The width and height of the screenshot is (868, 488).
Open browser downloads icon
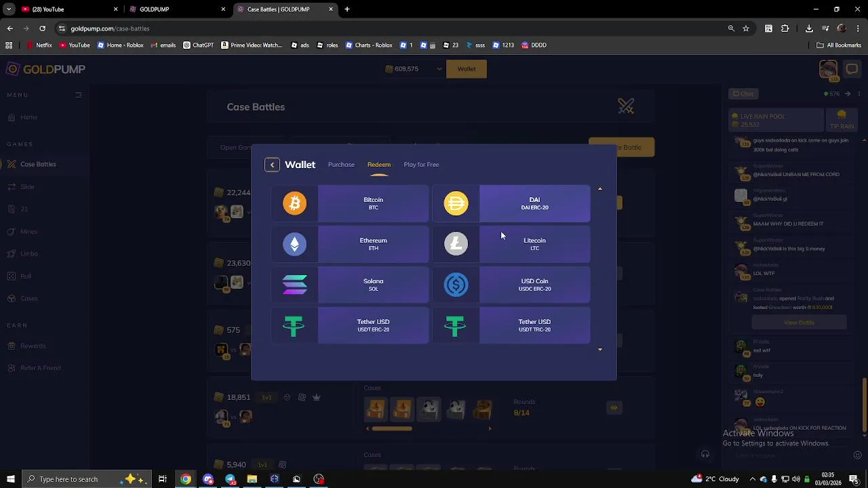pos(809,28)
